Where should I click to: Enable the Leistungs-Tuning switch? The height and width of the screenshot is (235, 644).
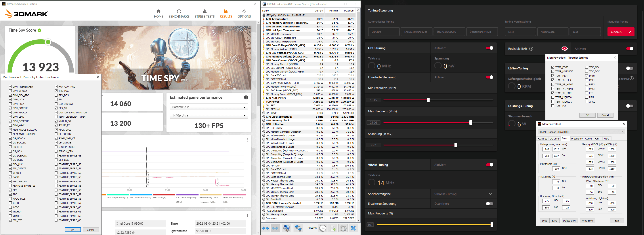point(629,106)
